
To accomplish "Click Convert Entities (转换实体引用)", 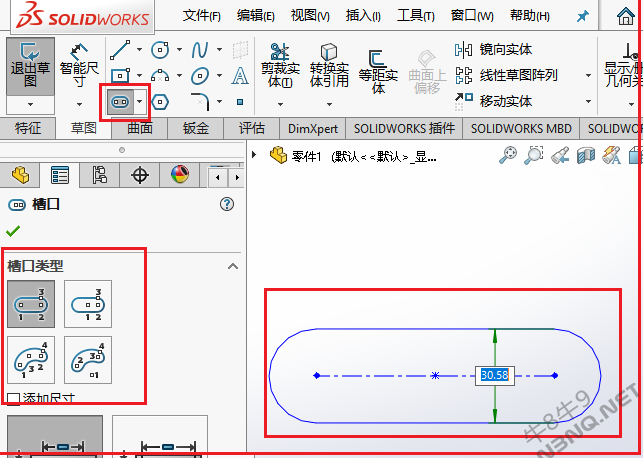I will tap(329, 66).
